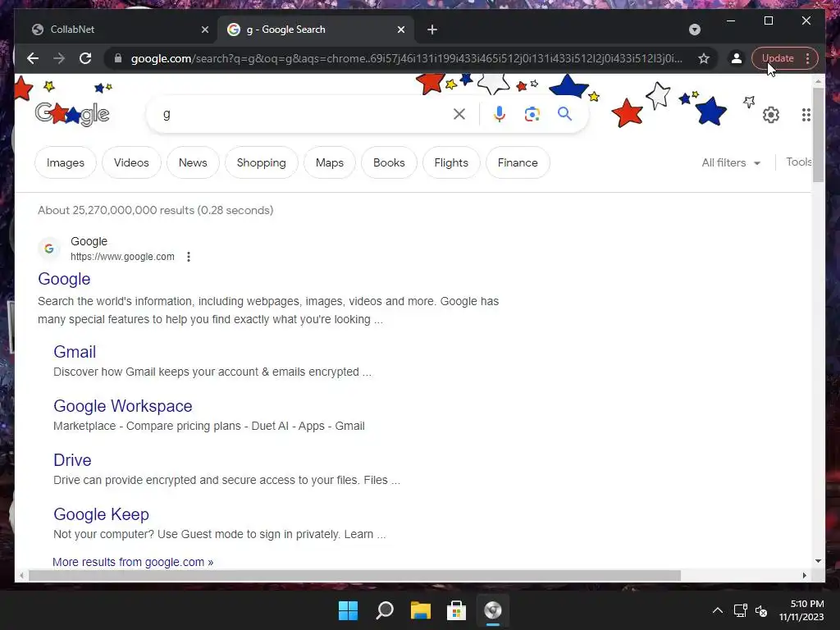Click the forward navigation arrow
Image resolution: width=840 pixels, height=630 pixels.
59,58
